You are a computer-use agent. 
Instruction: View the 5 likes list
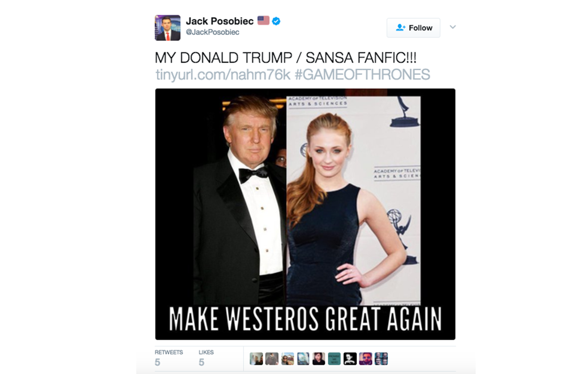206,358
